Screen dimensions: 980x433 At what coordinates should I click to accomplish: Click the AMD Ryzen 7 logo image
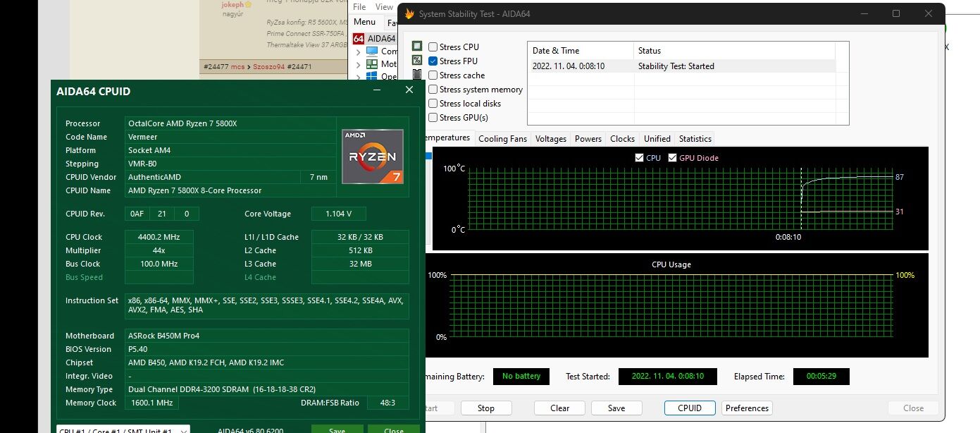point(373,157)
